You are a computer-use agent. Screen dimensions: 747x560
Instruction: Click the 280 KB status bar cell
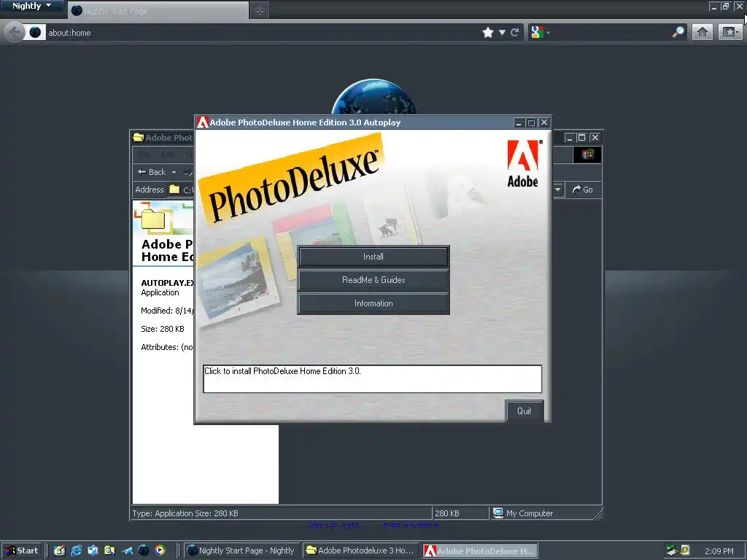pyautogui.click(x=460, y=513)
